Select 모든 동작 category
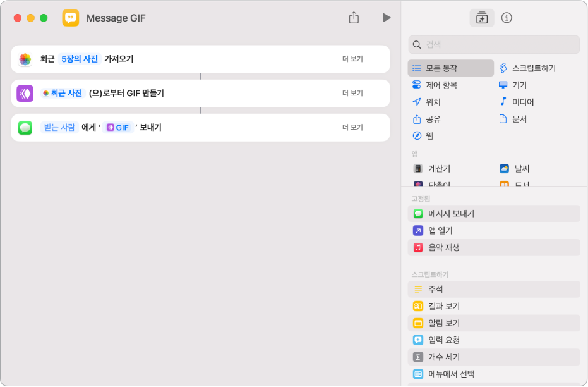 [451, 68]
